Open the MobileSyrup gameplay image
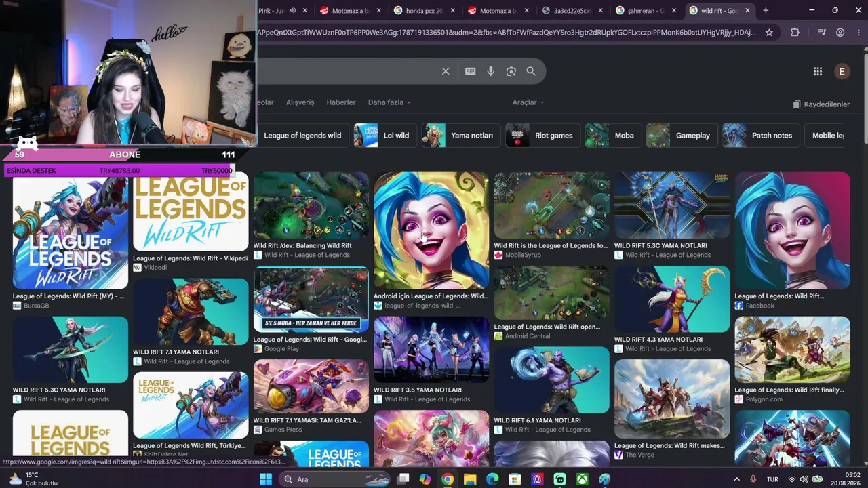 click(552, 205)
